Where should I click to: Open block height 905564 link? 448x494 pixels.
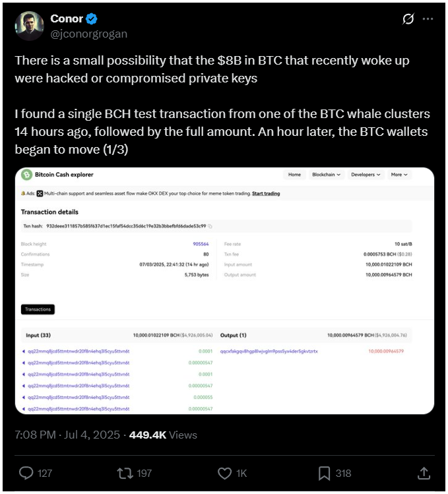201,244
